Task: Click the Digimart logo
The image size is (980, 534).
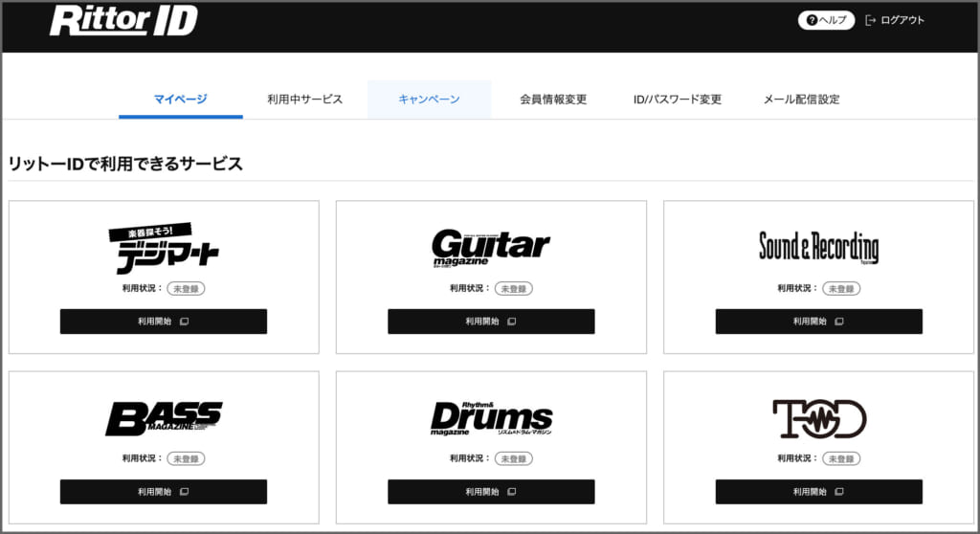Action: (163, 249)
